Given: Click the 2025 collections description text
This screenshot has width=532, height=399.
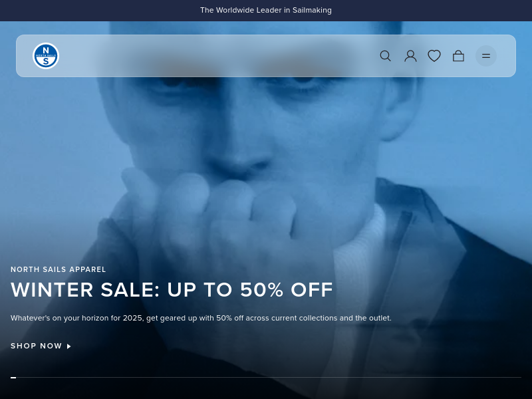Looking at the screenshot, I should 201,319.
